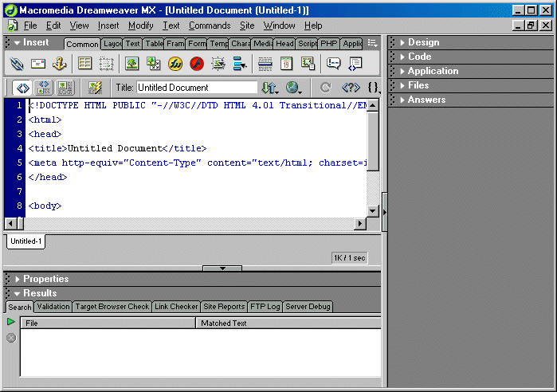Insert a Named Anchor
The width and height of the screenshot is (557, 392).
tap(59, 64)
